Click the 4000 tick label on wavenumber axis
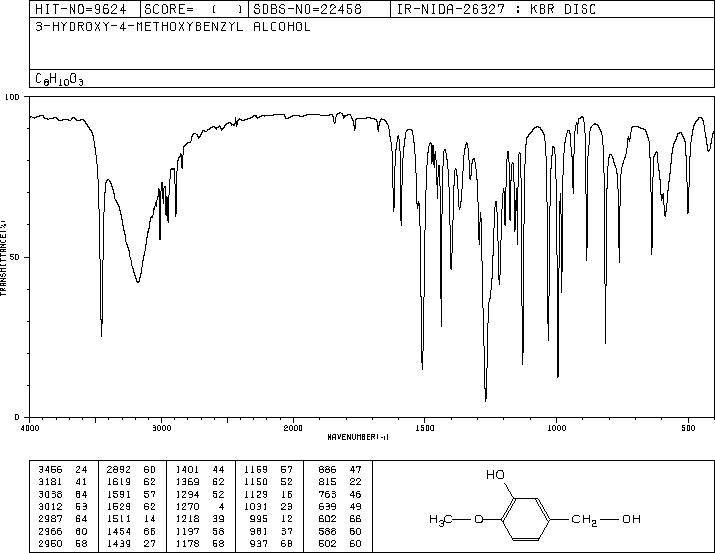 coord(30,428)
